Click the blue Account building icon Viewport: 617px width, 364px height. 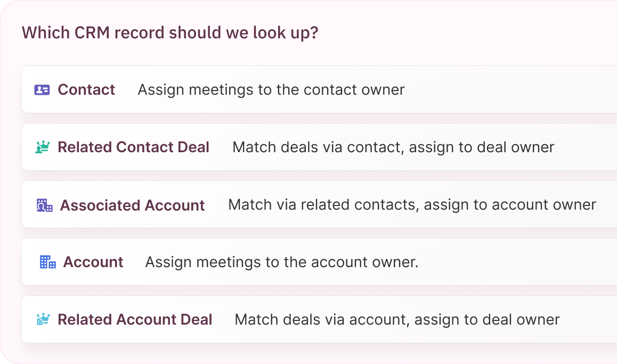coord(47,262)
